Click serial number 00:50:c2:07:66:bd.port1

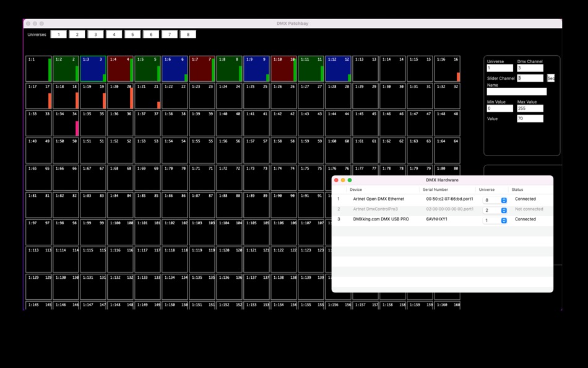pos(449,199)
